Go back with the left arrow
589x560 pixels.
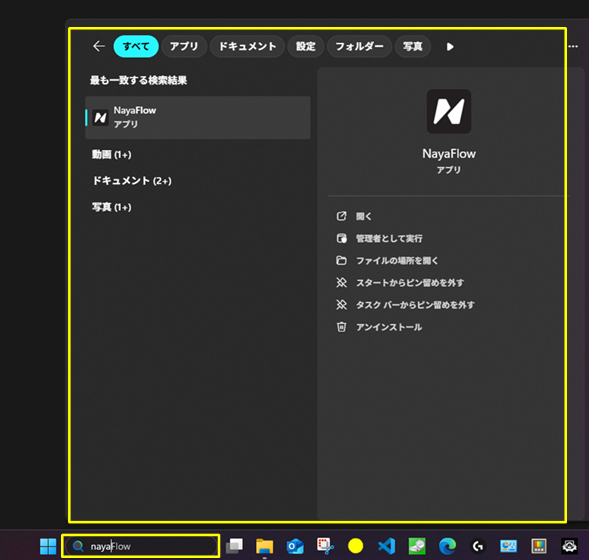[x=99, y=47]
